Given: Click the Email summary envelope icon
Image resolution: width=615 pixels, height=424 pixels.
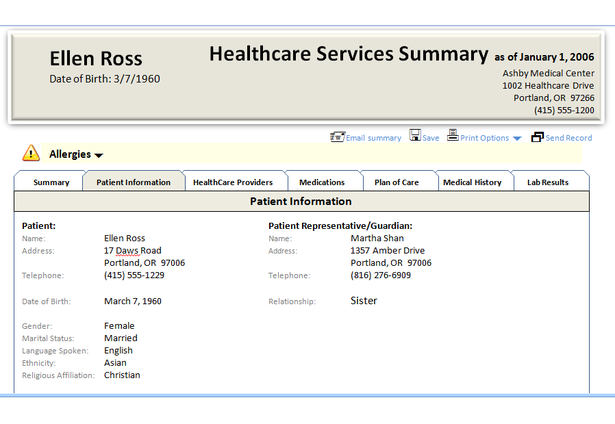Looking at the screenshot, I should 337,136.
